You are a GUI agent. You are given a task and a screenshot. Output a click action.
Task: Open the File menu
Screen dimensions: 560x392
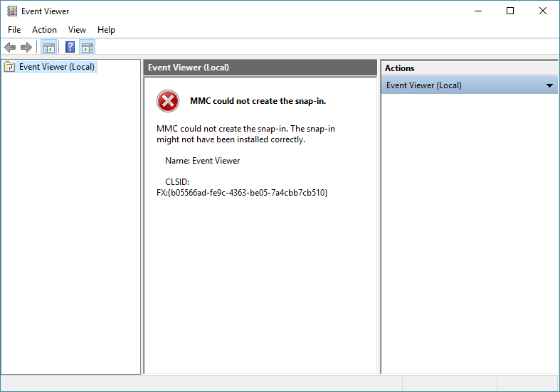point(14,30)
